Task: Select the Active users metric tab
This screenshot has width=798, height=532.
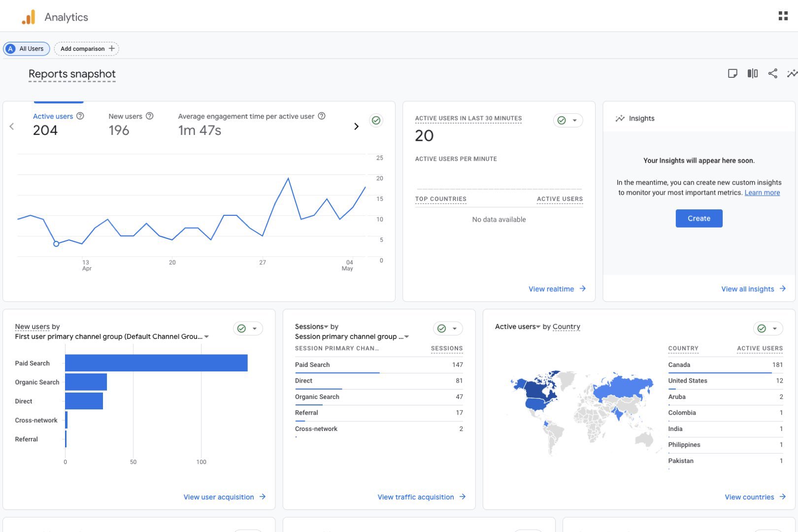Action: [53, 117]
